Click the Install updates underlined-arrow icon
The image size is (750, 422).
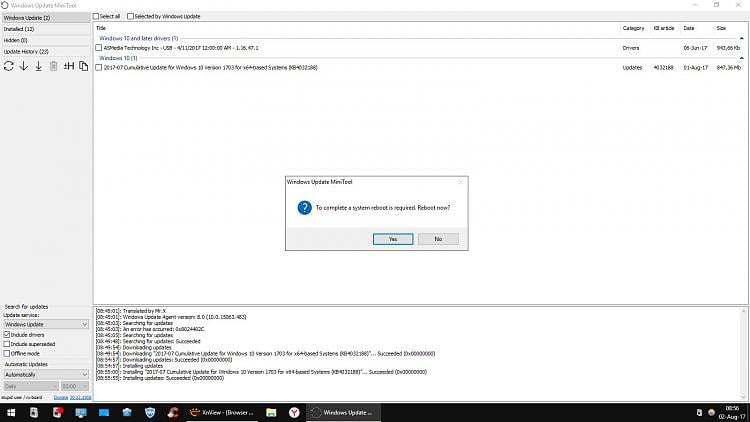point(38,66)
